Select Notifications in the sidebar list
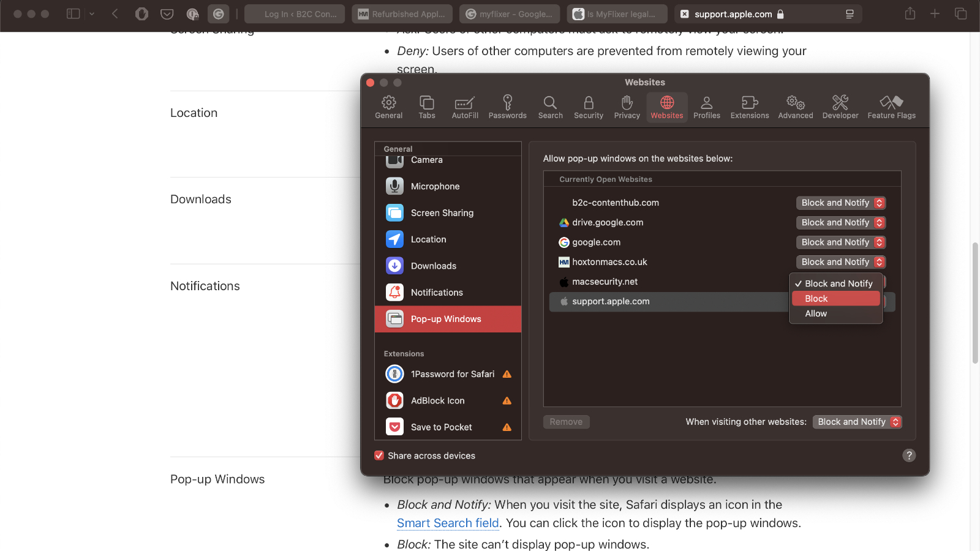The width and height of the screenshot is (980, 551). pos(437,293)
